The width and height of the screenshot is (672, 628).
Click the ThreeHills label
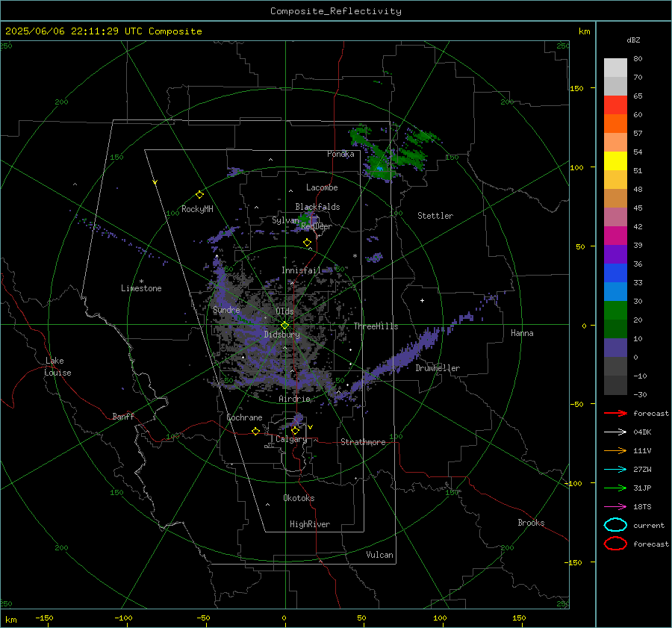(376, 326)
